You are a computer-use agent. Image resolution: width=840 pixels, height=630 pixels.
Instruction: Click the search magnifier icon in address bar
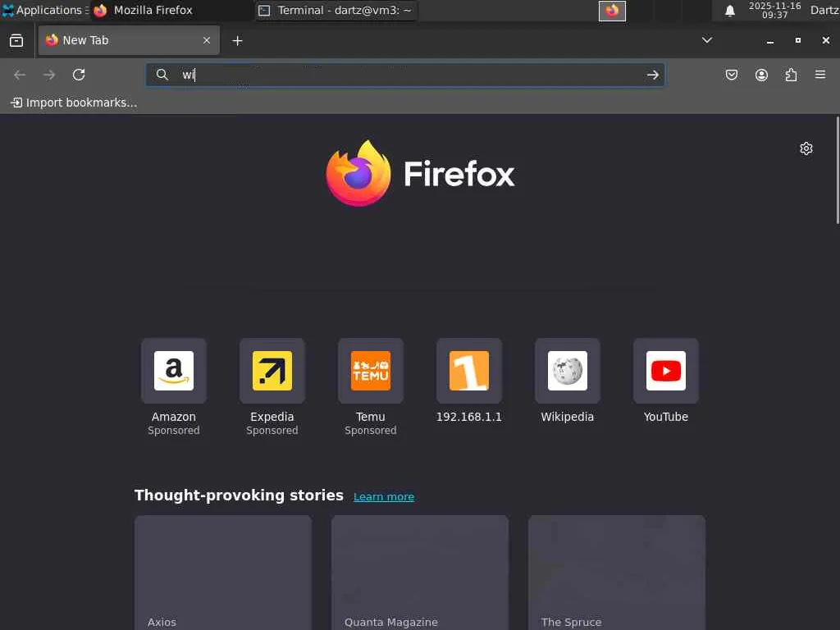(162, 75)
